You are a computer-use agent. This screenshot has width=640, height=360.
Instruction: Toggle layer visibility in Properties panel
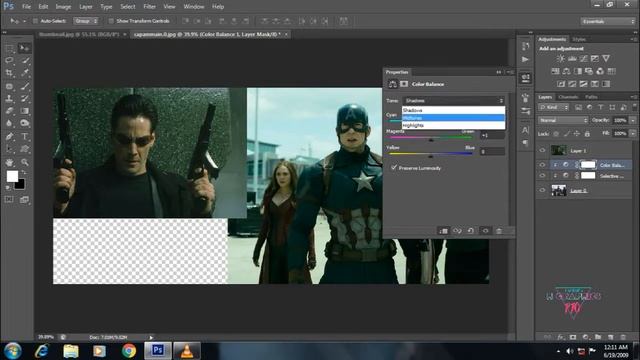pos(485,231)
